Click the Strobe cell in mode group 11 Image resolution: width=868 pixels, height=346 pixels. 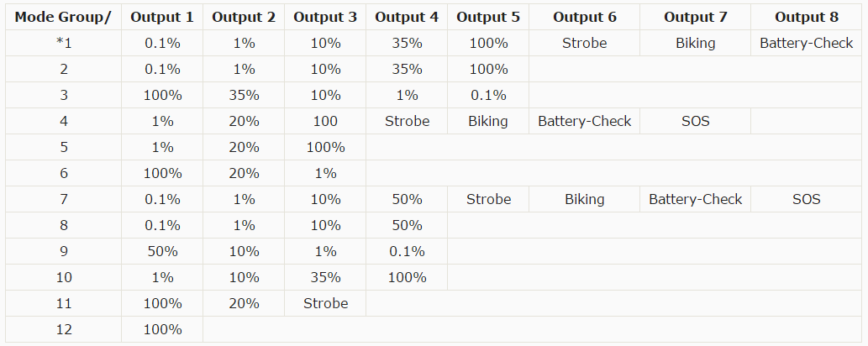point(325,303)
